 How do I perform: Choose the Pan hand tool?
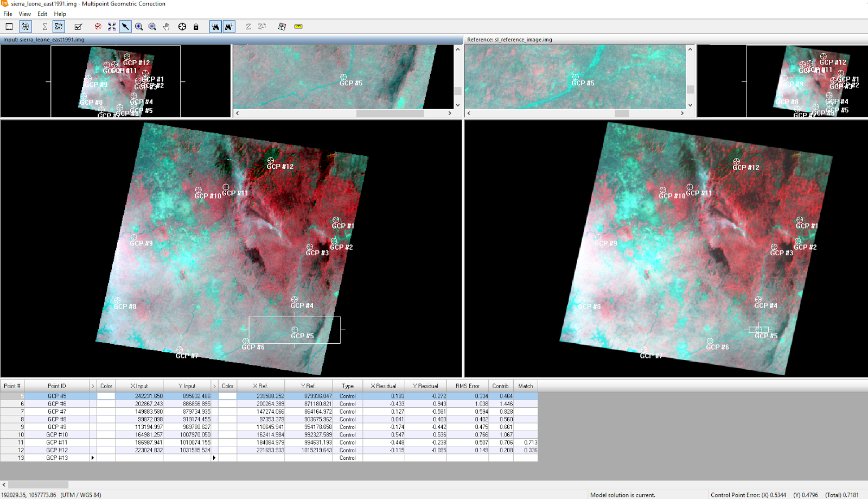(x=166, y=27)
